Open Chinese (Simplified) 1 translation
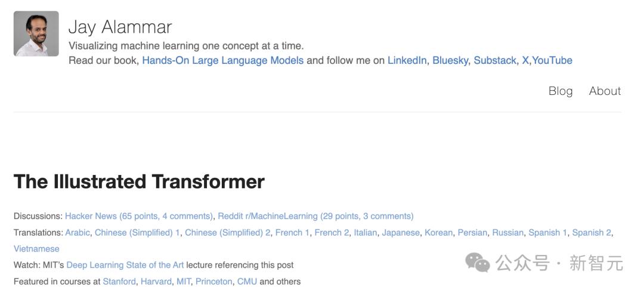 [x=137, y=232]
